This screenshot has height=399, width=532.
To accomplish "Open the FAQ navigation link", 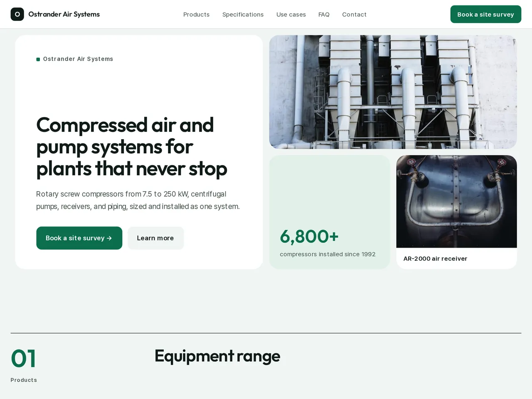I will point(324,15).
